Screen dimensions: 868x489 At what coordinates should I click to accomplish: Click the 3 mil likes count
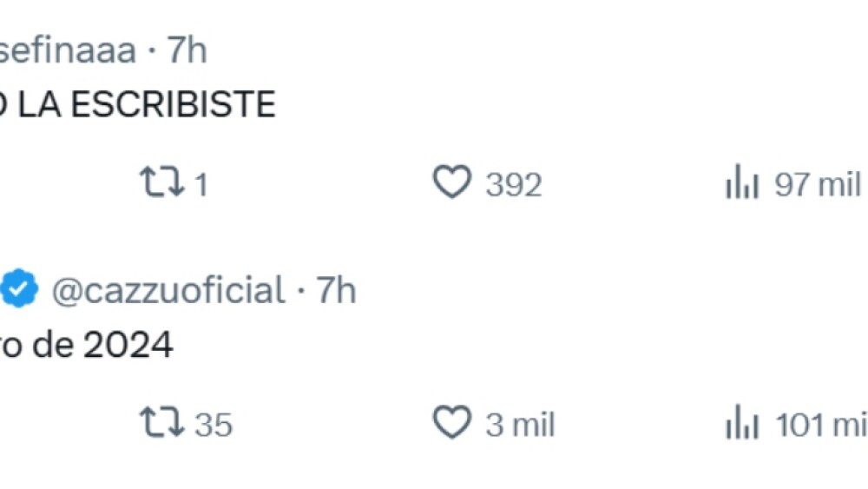(520, 425)
